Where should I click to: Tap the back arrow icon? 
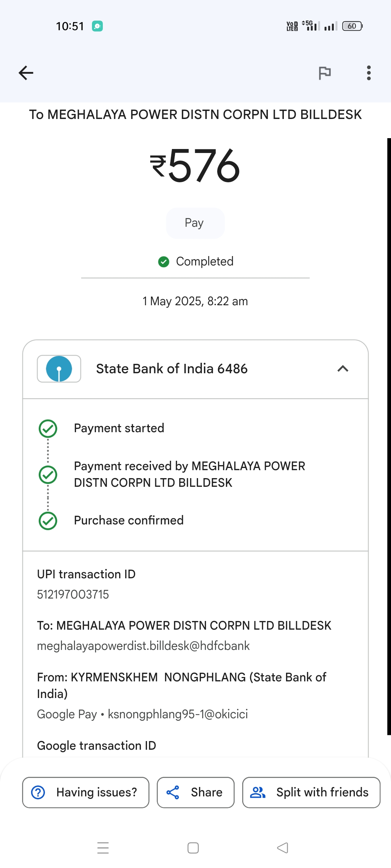(x=26, y=73)
